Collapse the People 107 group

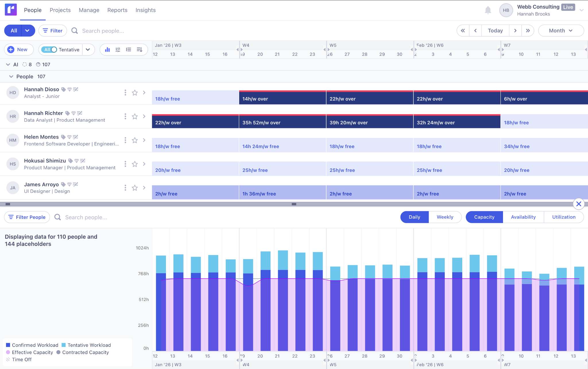(11, 77)
